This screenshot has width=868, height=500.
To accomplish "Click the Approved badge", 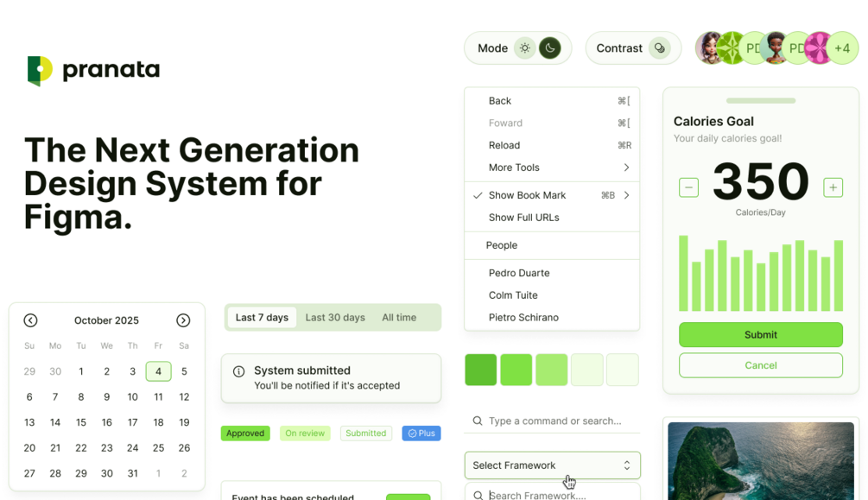I will point(245,433).
